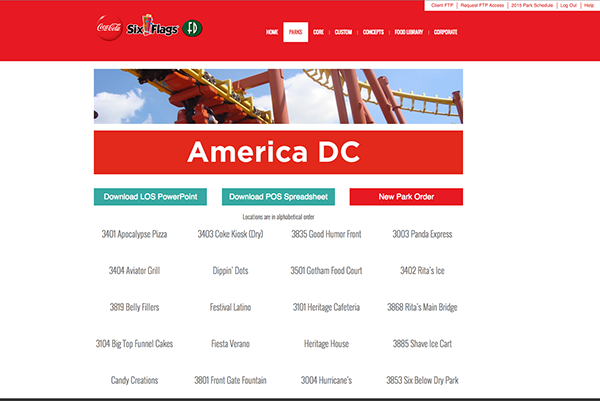Open 3101 Heritage Cafeteria
The width and height of the screenshot is (600, 401).
pyautogui.click(x=326, y=307)
